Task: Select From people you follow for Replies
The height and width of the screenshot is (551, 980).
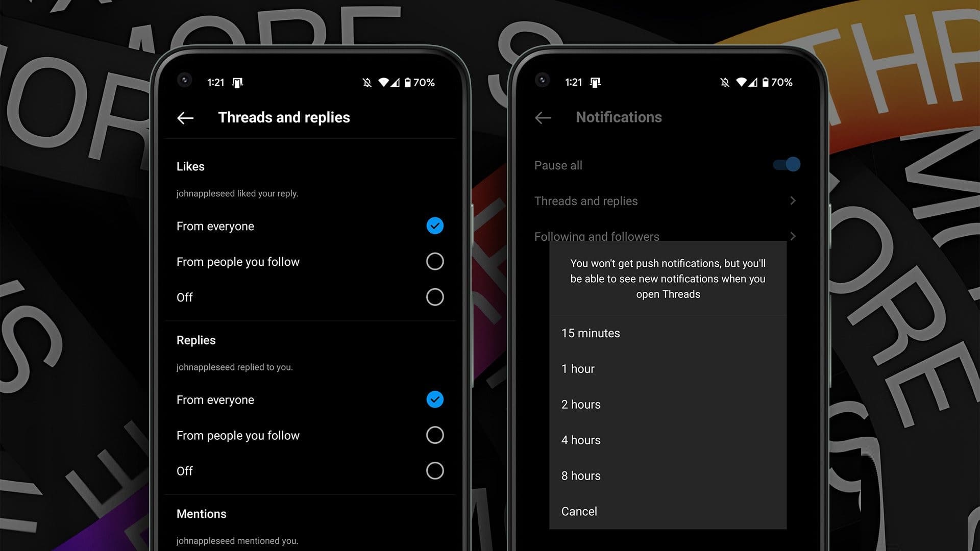Action: click(435, 435)
